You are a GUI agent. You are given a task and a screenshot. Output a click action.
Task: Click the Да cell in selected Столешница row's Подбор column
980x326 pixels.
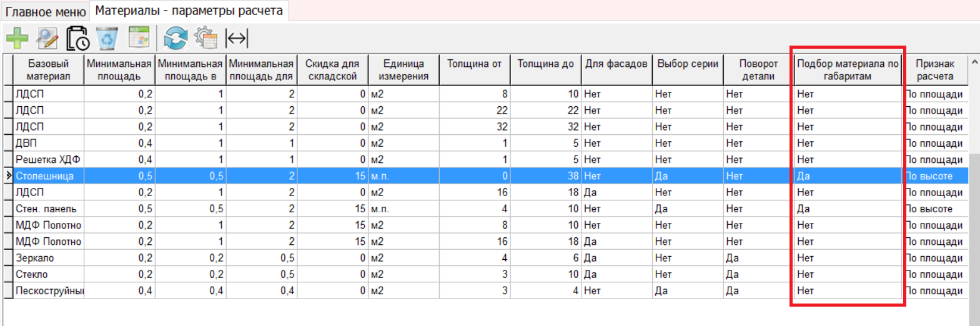coord(803,176)
